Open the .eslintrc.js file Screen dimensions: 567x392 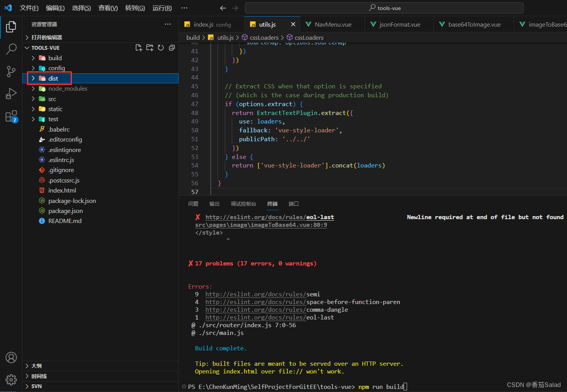[100, 160]
